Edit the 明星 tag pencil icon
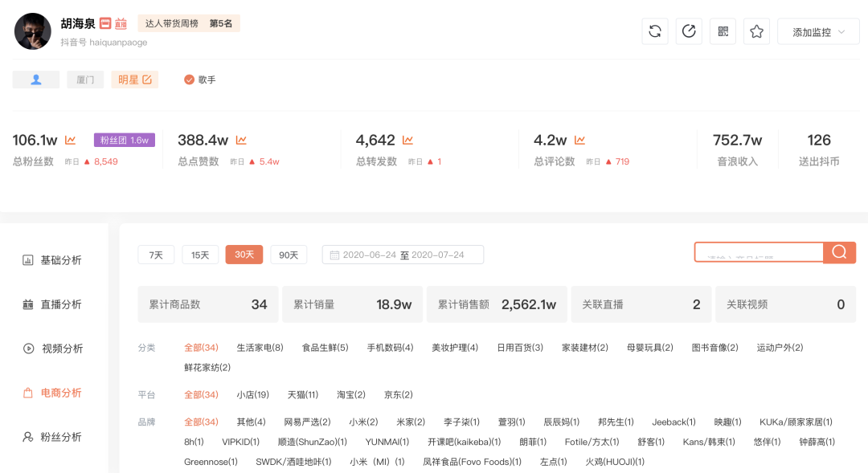This screenshot has height=473, width=868. (x=147, y=80)
